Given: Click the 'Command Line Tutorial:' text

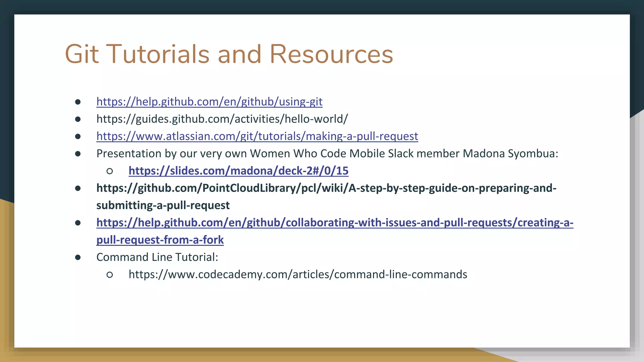Looking at the screenshot, I should click(157, 257).
